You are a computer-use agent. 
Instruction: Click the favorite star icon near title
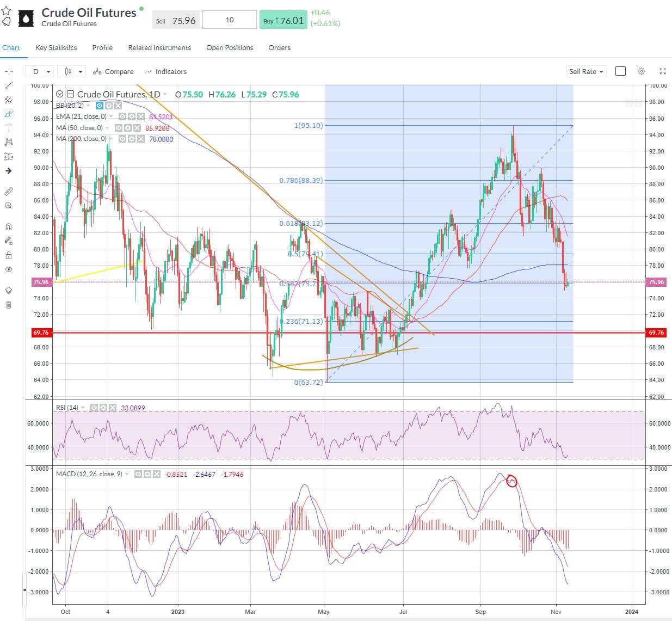(6, 11)
